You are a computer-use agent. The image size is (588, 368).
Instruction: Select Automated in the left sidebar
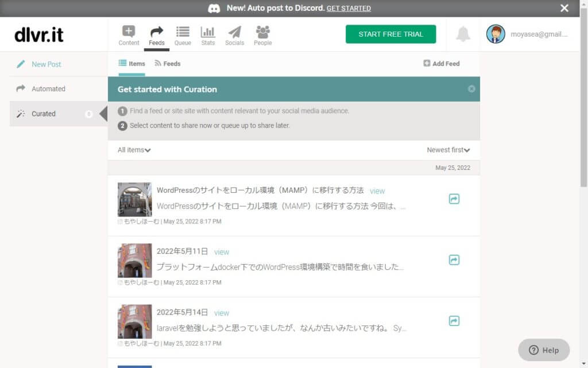48,89
